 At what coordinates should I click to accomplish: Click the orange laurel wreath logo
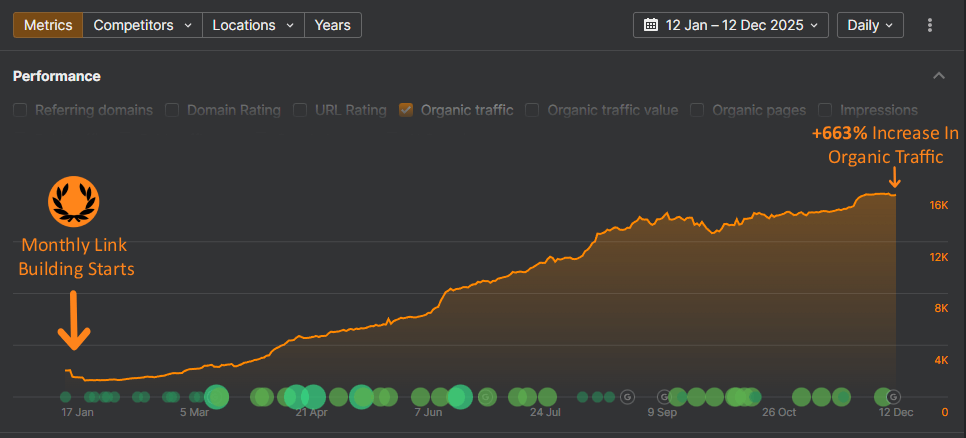coord(74,202)
